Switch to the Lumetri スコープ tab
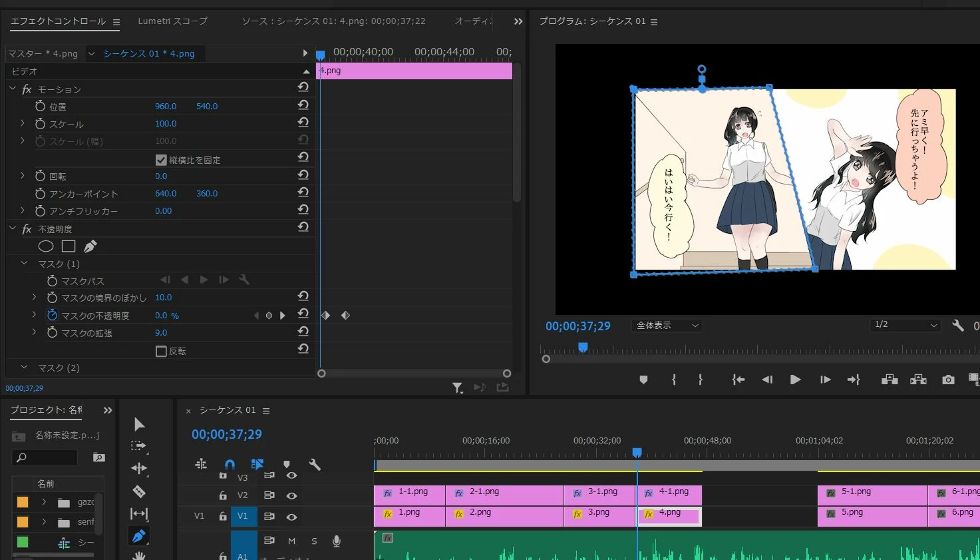Viewport: 980px width, 560px height. pyautogui.click(x=172, y=21)
